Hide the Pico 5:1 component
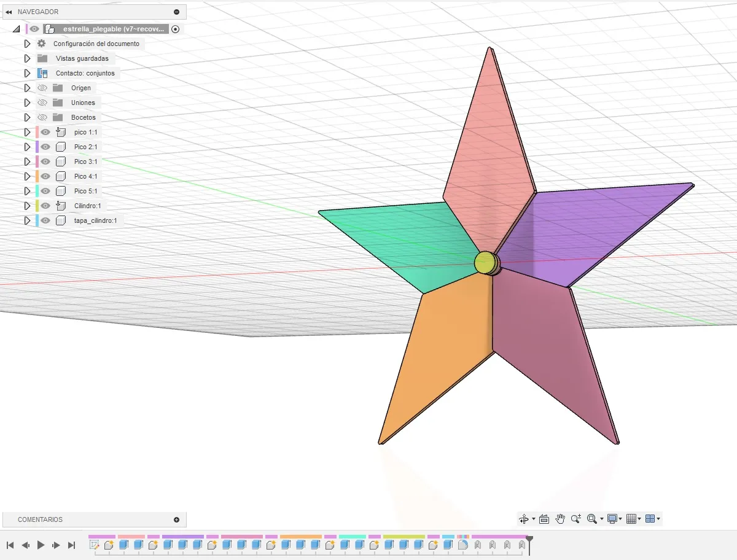This screenshot has height=560, width=737. tap(45, 191)
